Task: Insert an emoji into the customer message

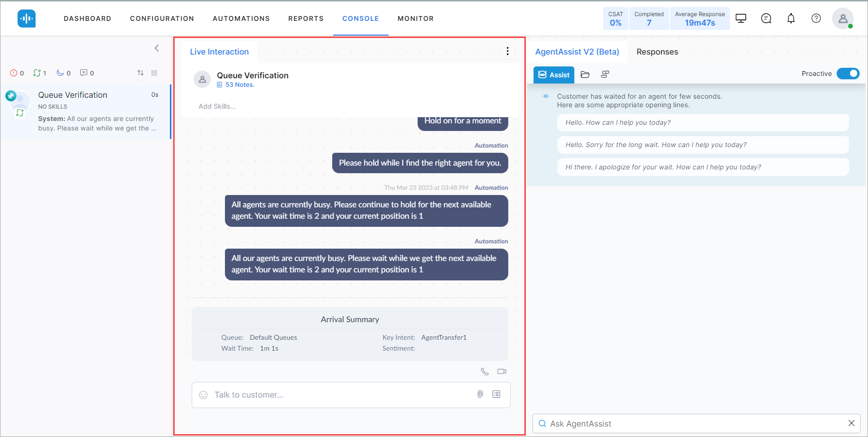Action: (203, 395)
